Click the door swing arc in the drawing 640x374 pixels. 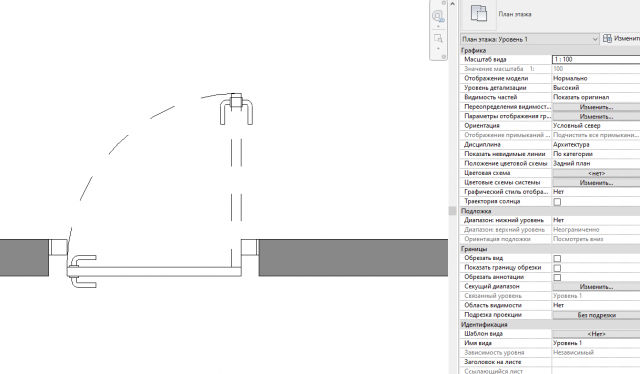coord(119,145)
